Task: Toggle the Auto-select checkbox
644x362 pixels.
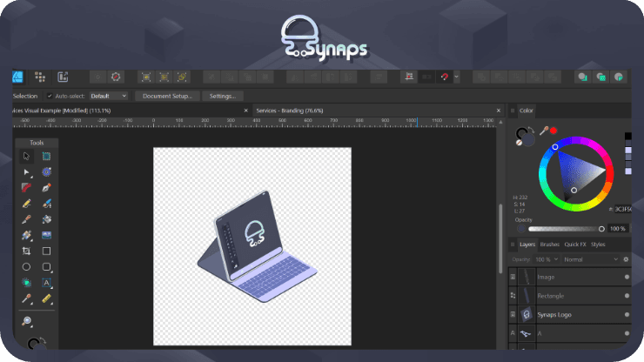Action: (50, 96)
